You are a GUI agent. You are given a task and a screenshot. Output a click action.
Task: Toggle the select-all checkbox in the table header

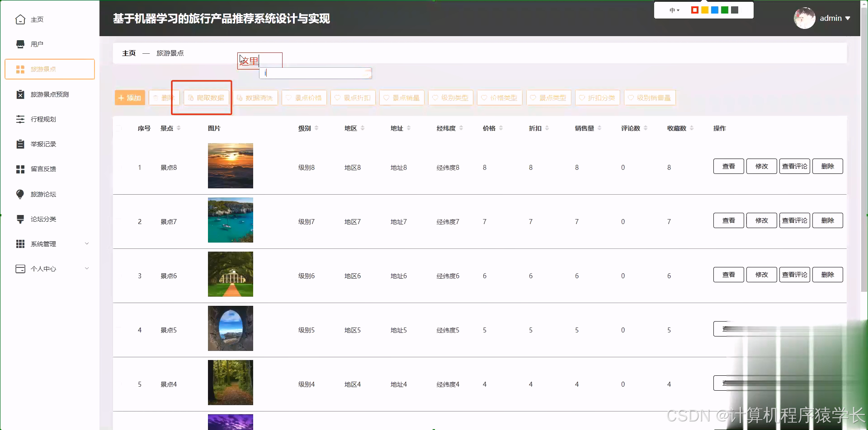point(119,128)
